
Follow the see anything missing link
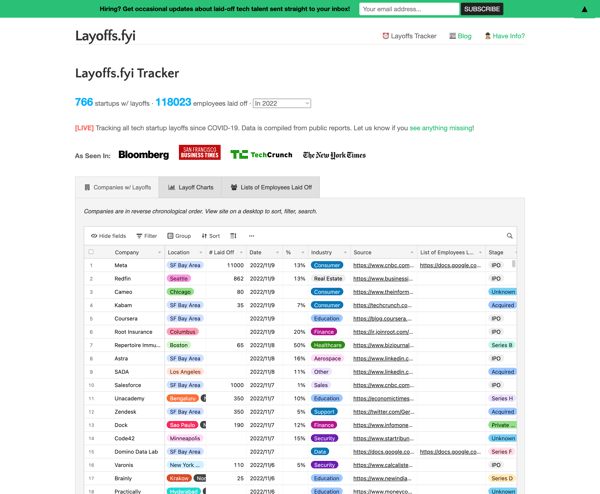(441, 128)
